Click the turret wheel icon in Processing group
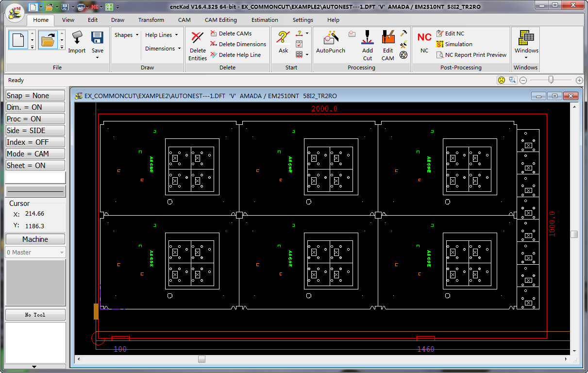This screenshot has height=373, width=588. click(x=403, y=55)
